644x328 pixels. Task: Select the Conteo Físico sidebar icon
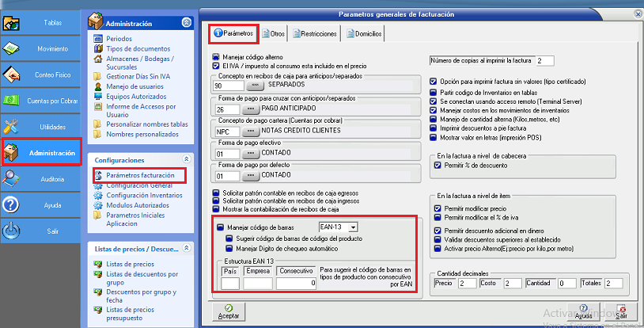pyautogui.click(x=13, y=74)
